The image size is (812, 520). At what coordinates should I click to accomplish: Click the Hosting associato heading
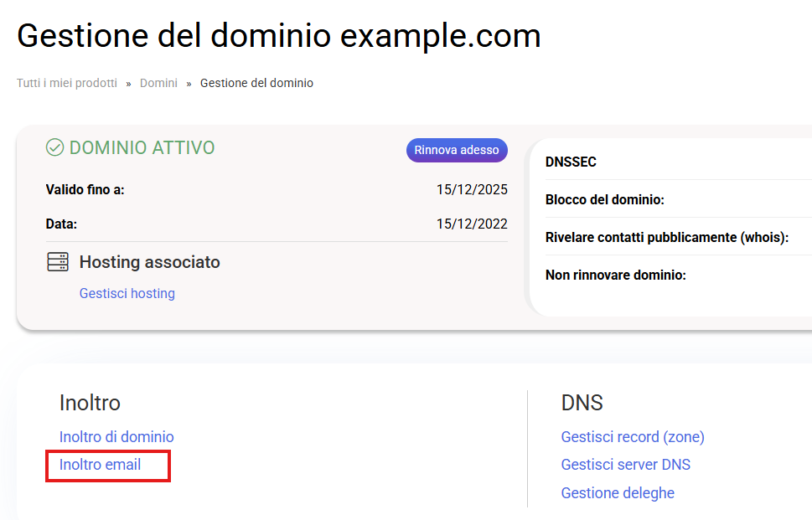pos(149,262)
